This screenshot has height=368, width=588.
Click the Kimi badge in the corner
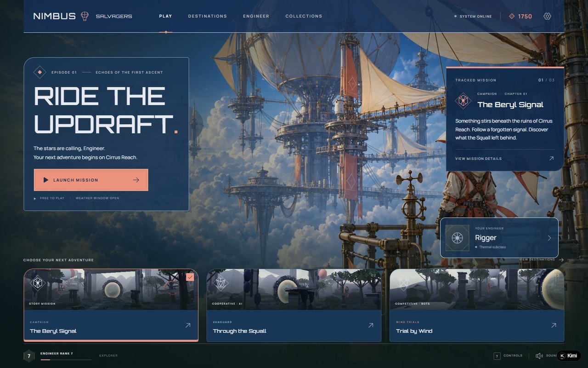[x=569, y=356]
